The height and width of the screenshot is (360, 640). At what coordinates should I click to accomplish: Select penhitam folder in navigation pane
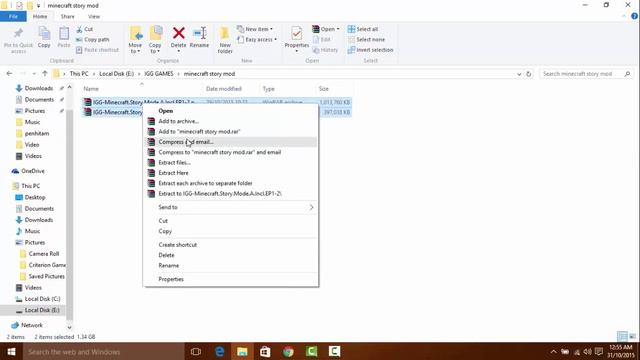[37, 133]
